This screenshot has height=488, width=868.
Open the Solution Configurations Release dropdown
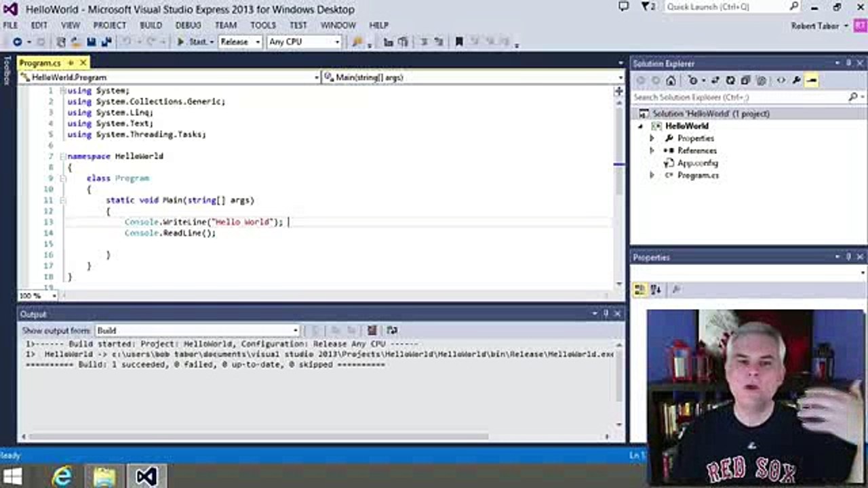pos(240,42)
